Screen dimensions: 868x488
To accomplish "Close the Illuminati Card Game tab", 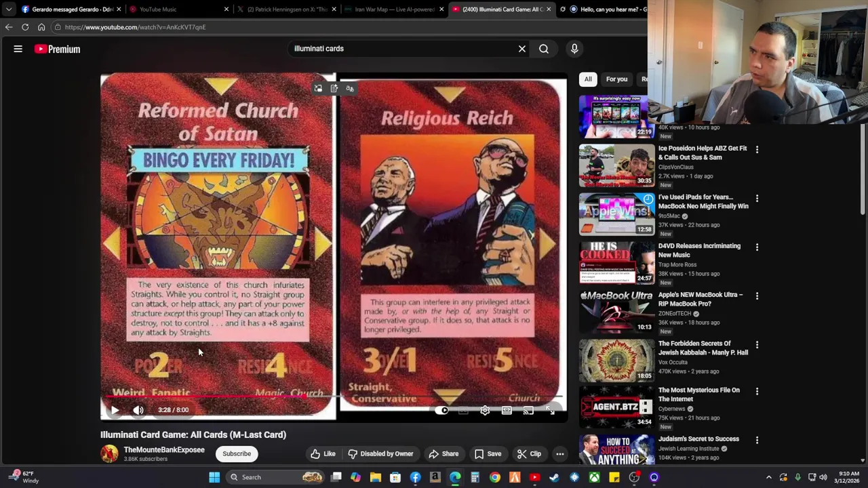I will tap(549, 9).
